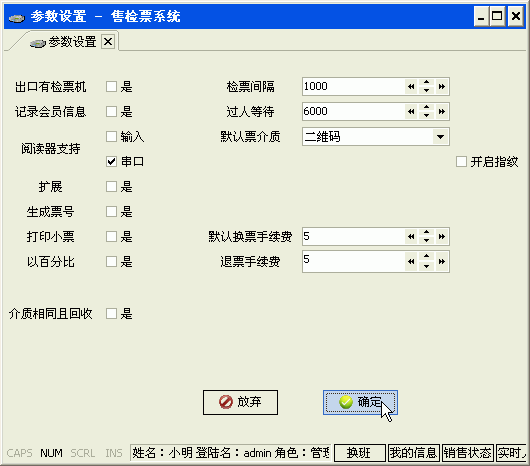Open 销售状态 in the status bar

tap(468, 453)
